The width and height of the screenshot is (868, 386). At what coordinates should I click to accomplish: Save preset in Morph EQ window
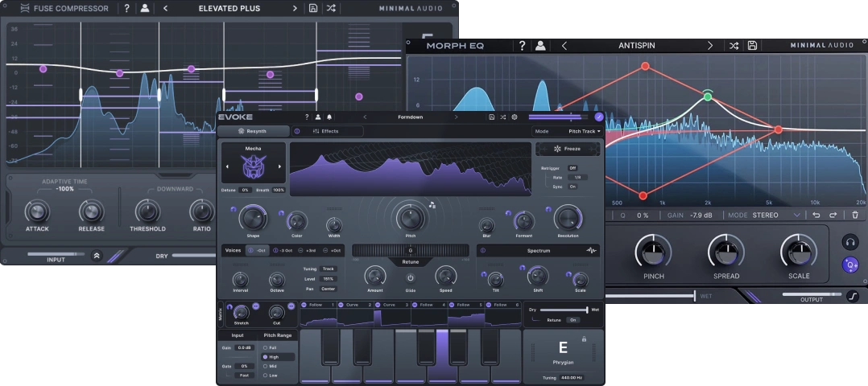(x=752, y=46)
